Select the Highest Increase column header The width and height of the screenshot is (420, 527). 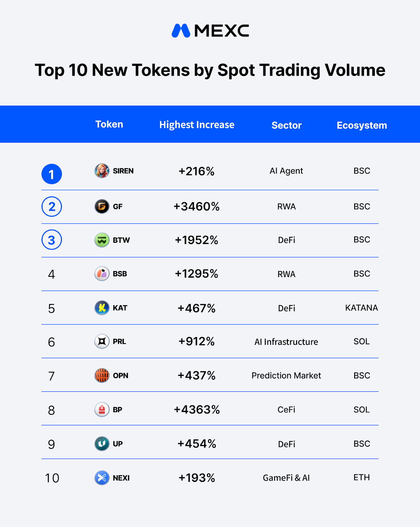click(197, 125)
